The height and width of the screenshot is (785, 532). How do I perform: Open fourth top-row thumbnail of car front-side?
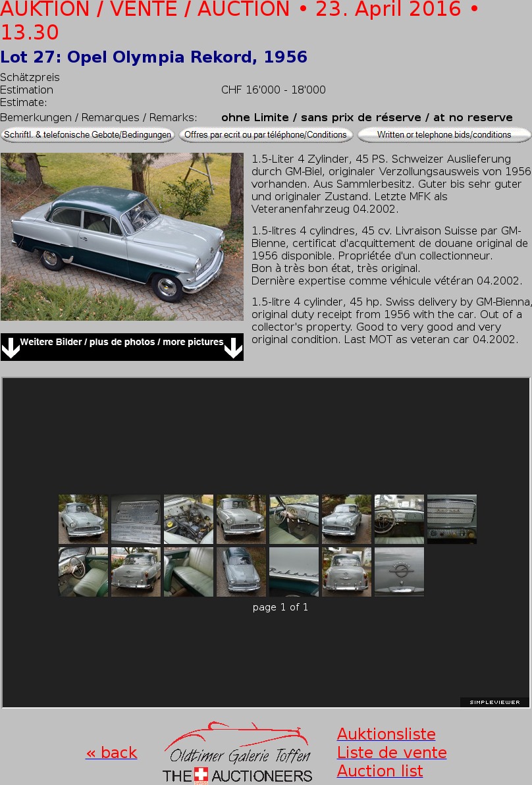[241, 519]
